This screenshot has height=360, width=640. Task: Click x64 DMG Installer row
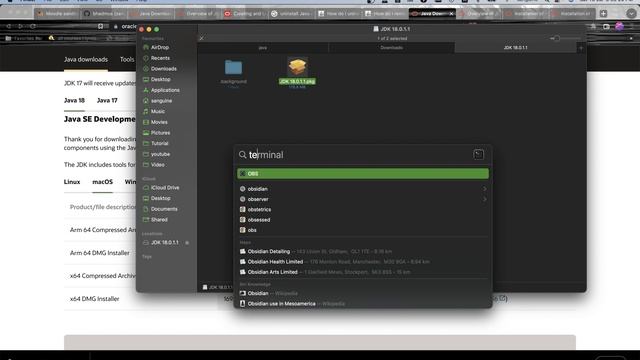click(x=94, y=299)
